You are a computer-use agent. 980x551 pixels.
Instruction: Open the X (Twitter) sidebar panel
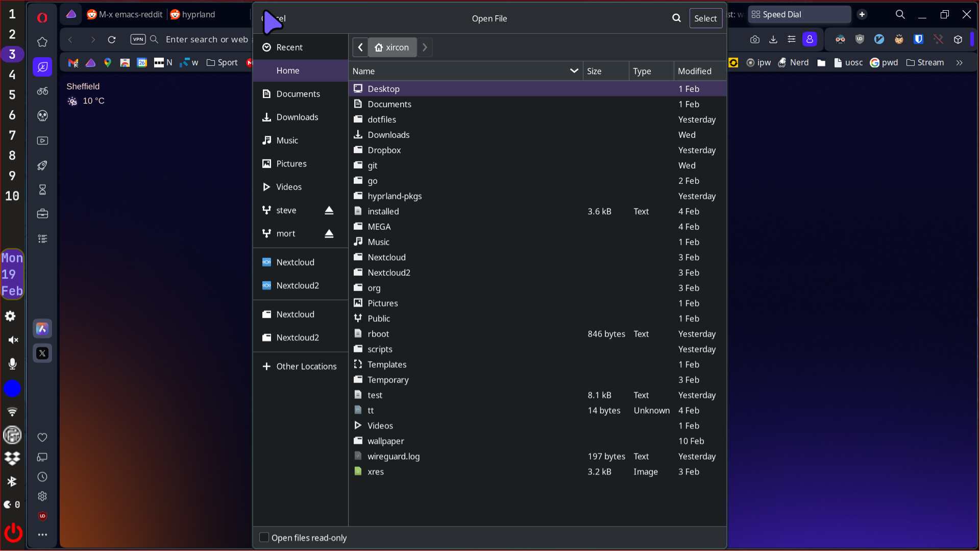point(42,353)
